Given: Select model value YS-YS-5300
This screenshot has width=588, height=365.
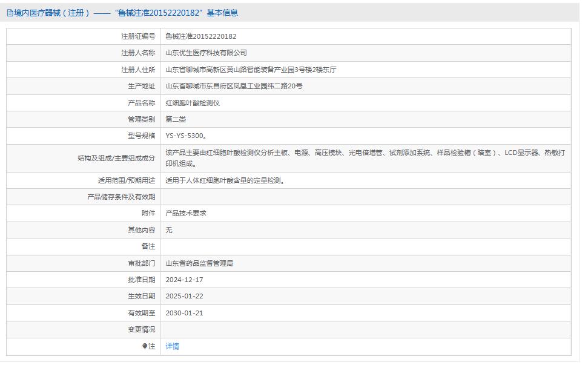Looking at the screenshot, I should [186, 136].
